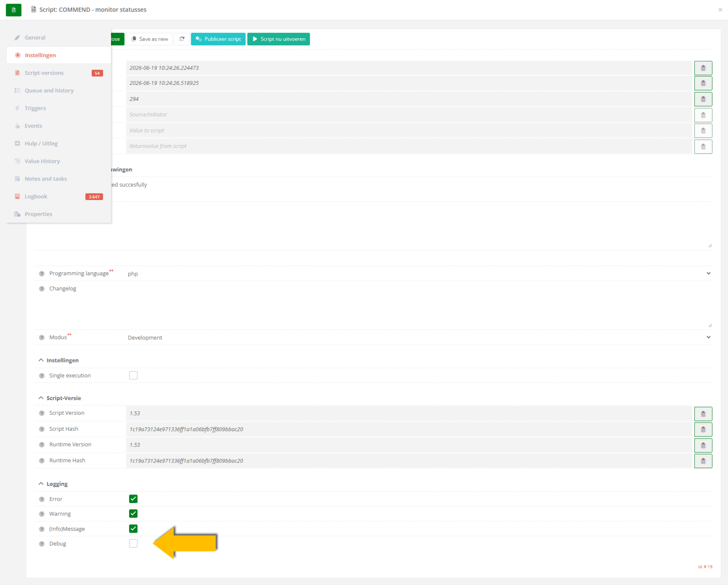This screenshot has width=728, height=585.
Task: Click the help icon beside (Info)Message
Action: coord(42,529)
